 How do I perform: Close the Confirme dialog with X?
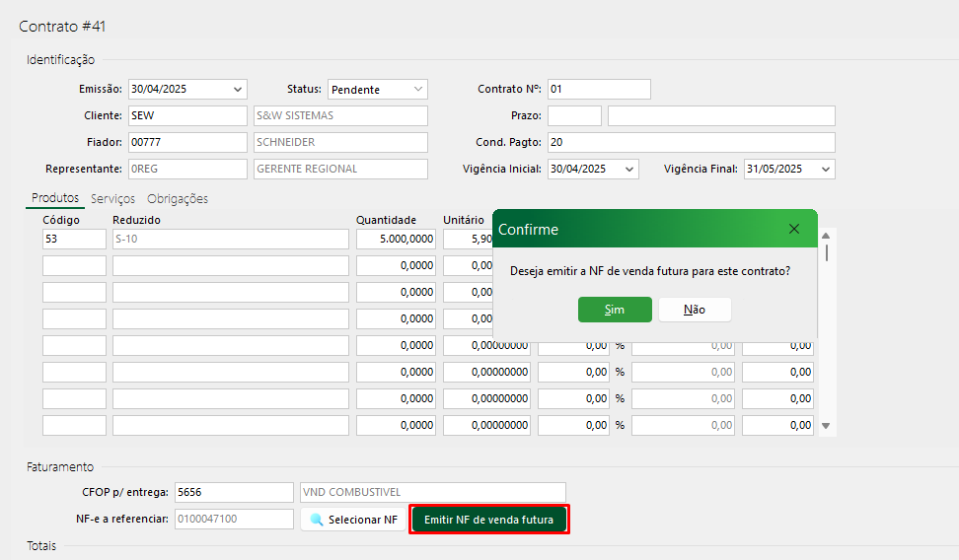tap(794, 229)
